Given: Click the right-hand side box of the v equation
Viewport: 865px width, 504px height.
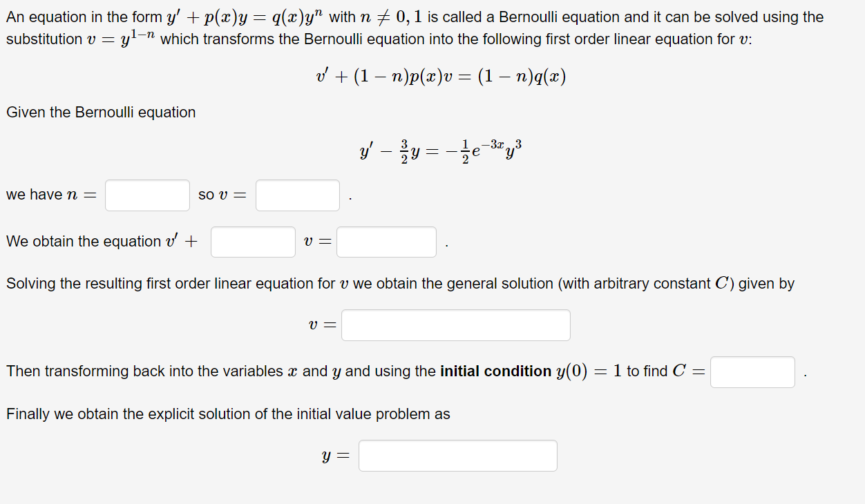Looking at the screenshot, I should coord(386,242).
